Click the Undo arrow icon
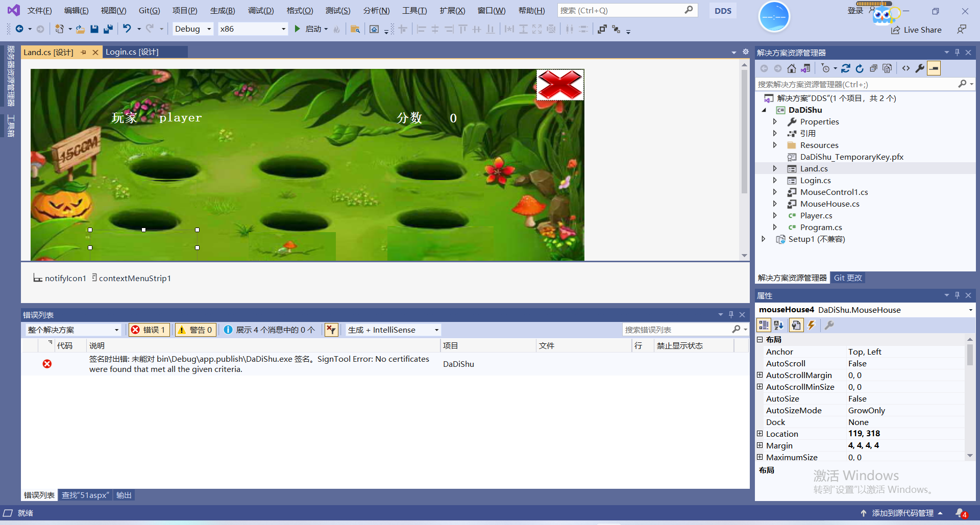 pos(127,29)
